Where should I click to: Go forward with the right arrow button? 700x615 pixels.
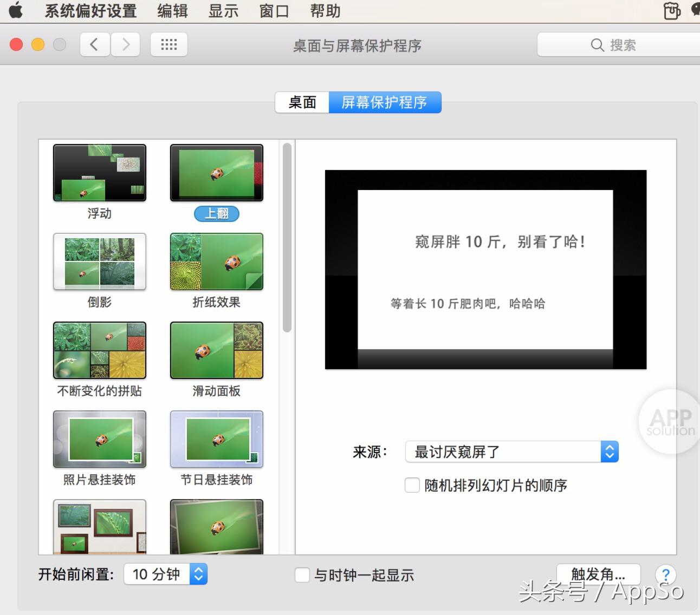[x=126, y=44]
